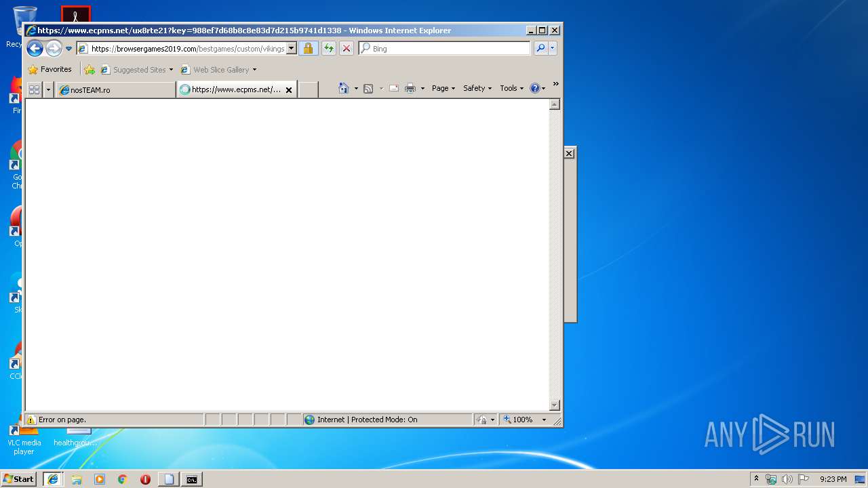Open a new blank tab

(309, 89)
